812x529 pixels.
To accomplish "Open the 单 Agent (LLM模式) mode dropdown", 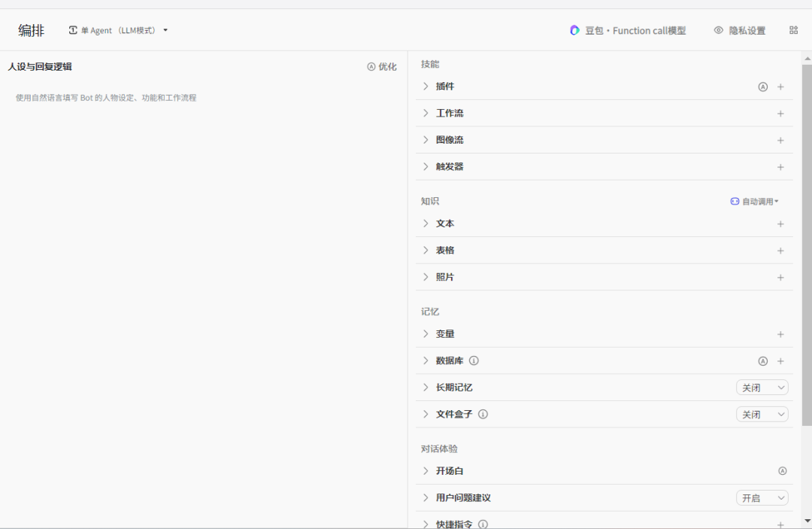I will pos(117,30).
